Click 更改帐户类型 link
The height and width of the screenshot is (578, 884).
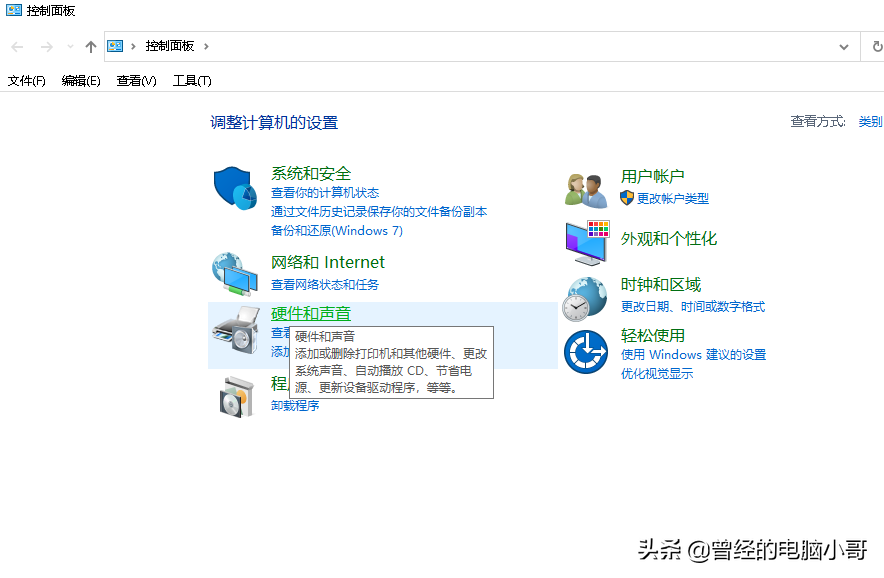coord(673,198)
